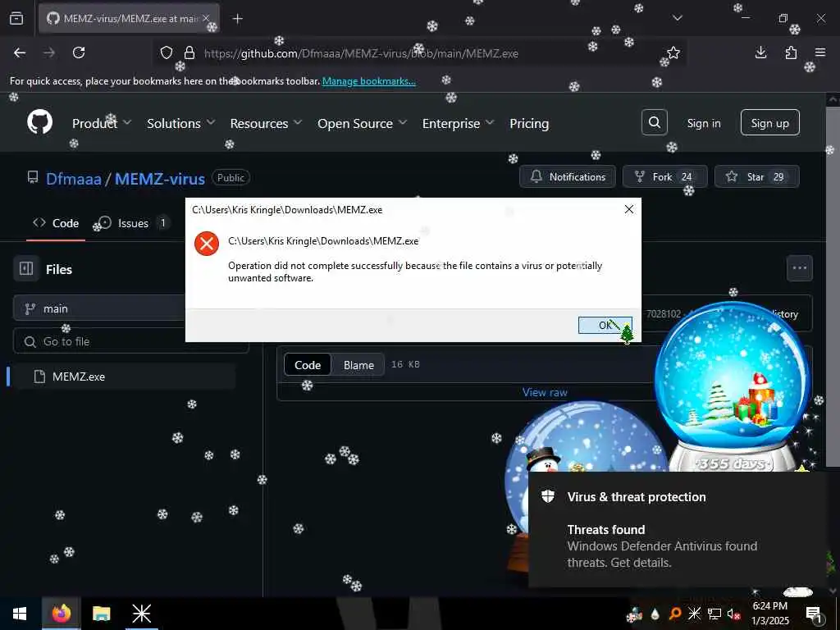Expand the Product menu

[x=102, y=123]
